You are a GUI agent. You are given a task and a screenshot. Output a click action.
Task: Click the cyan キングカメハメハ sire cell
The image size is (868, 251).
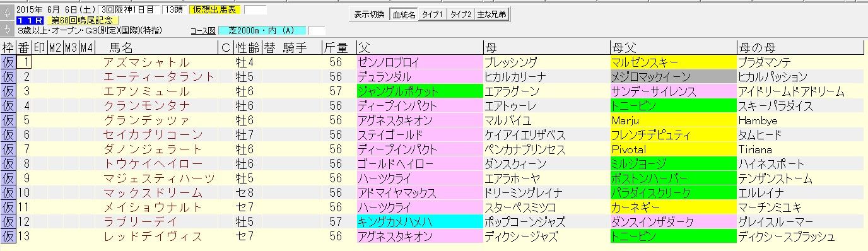pos(419,222)
